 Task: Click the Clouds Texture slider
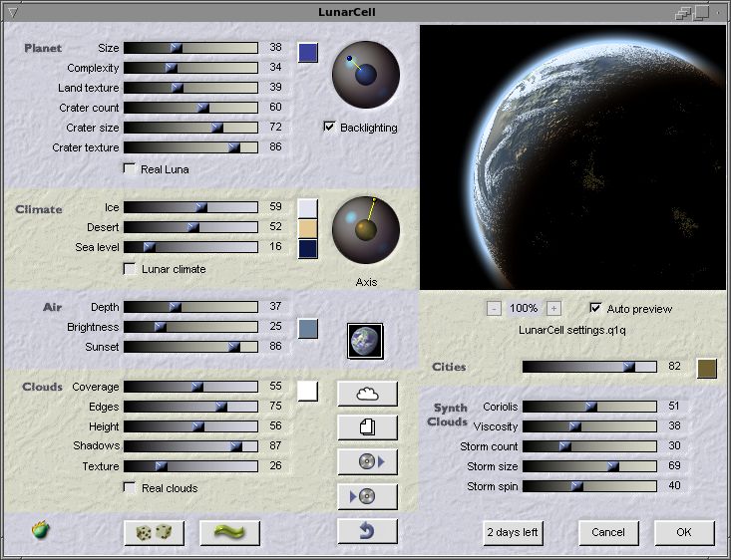(x=190, y=466)
